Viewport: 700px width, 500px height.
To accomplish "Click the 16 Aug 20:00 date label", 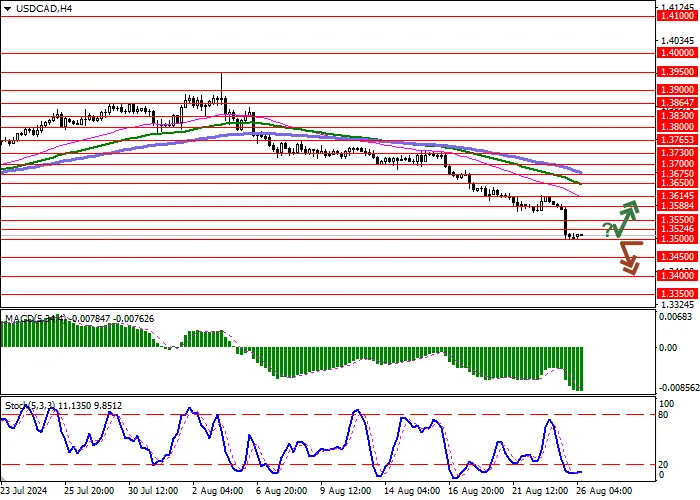I will point(475,491).
